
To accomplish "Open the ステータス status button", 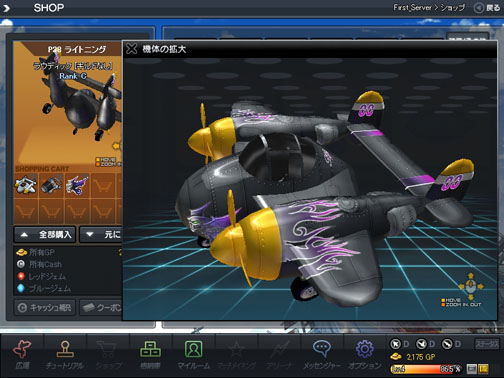I will tap(487, 344).
